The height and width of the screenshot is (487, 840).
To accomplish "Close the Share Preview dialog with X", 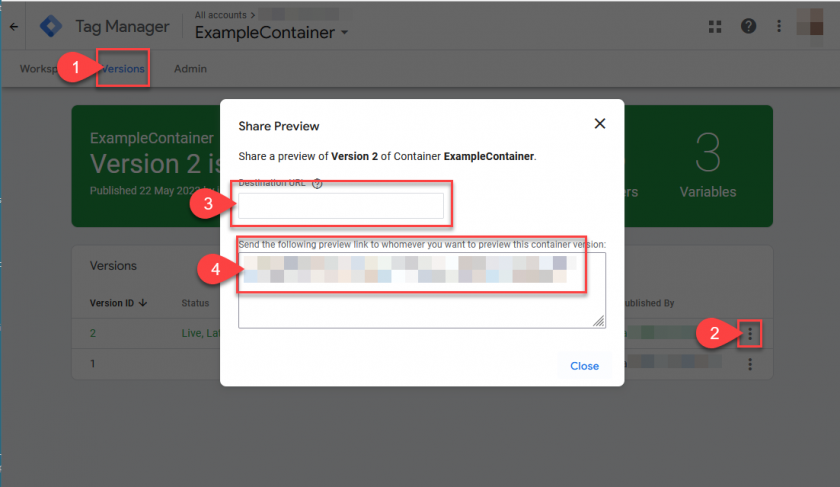I will (x=600, y=124).
